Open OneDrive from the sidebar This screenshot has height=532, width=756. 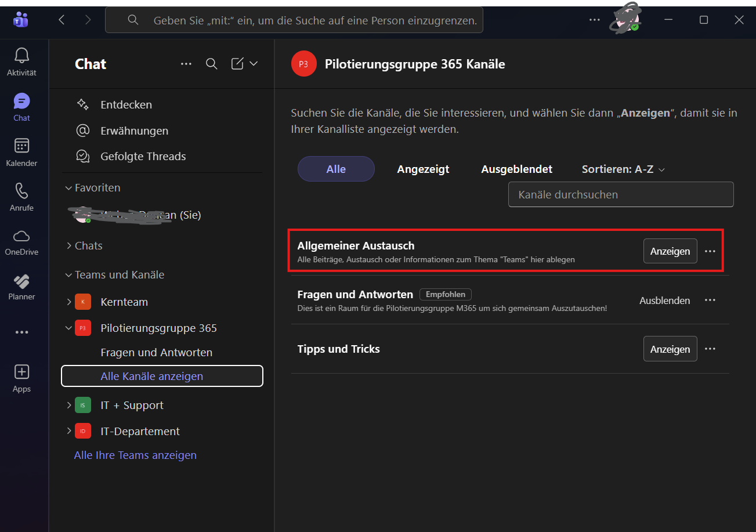point(21,236)
